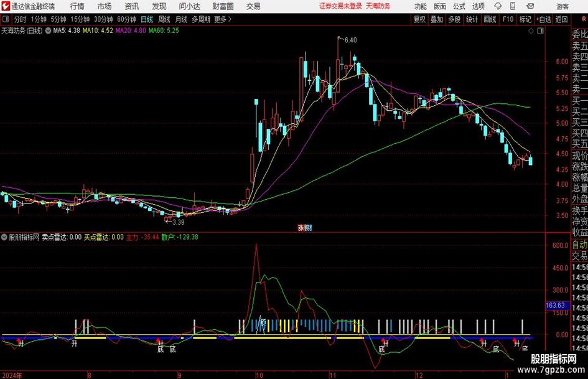Switch to the 15分钟 period tab

80,19
